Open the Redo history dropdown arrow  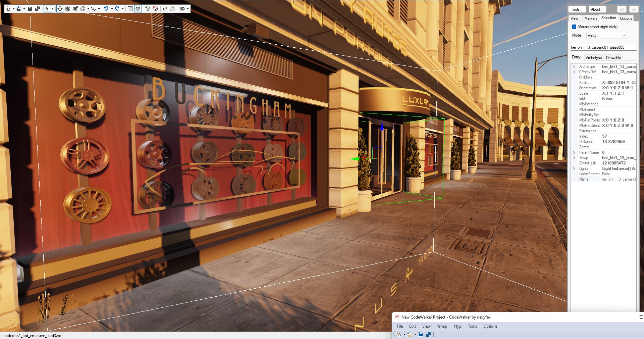coord(122,9)
